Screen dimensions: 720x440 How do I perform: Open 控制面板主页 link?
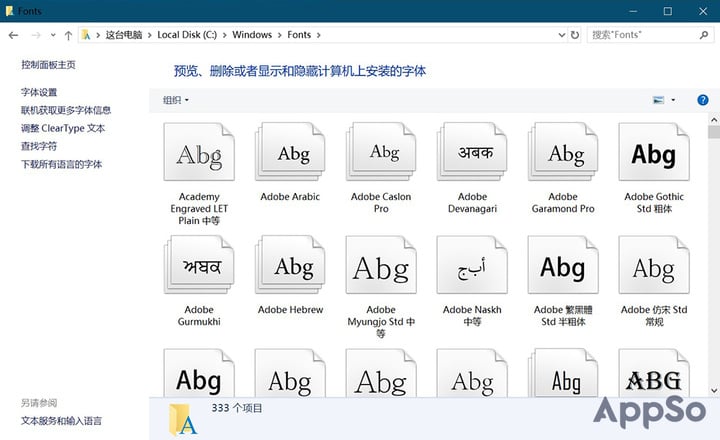(48, 65)
